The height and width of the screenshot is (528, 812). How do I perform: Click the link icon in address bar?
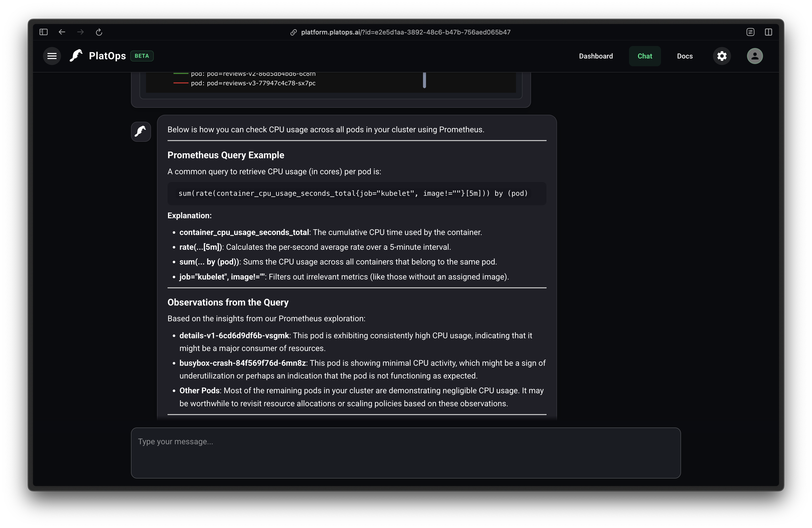[x=293, y=32]
